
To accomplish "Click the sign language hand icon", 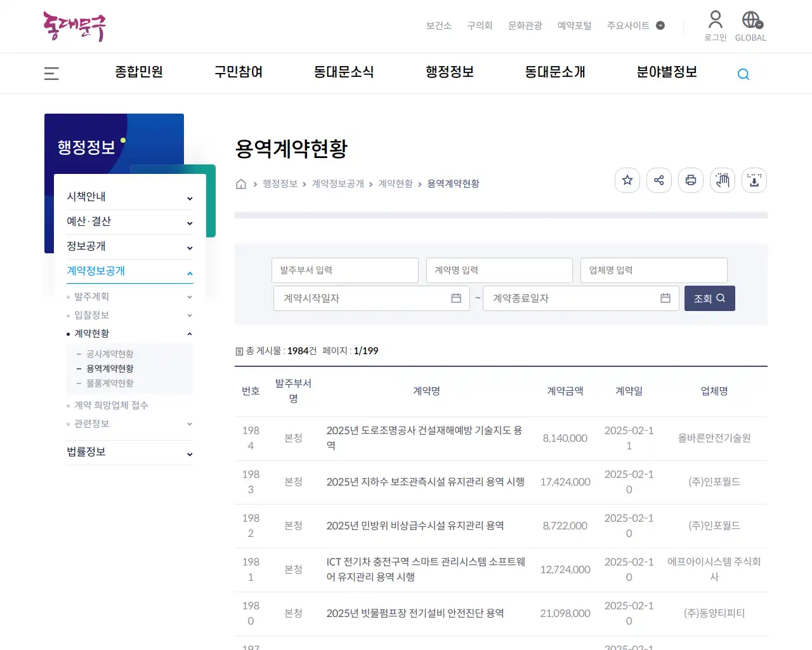I will point(723,180).
